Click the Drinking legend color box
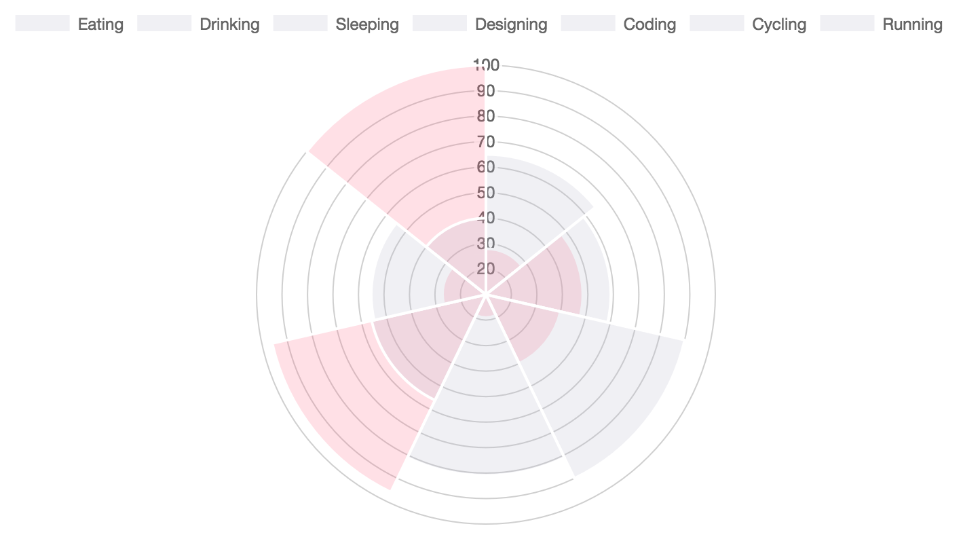The width and height of the screenshot is (980, 539). 164,24
